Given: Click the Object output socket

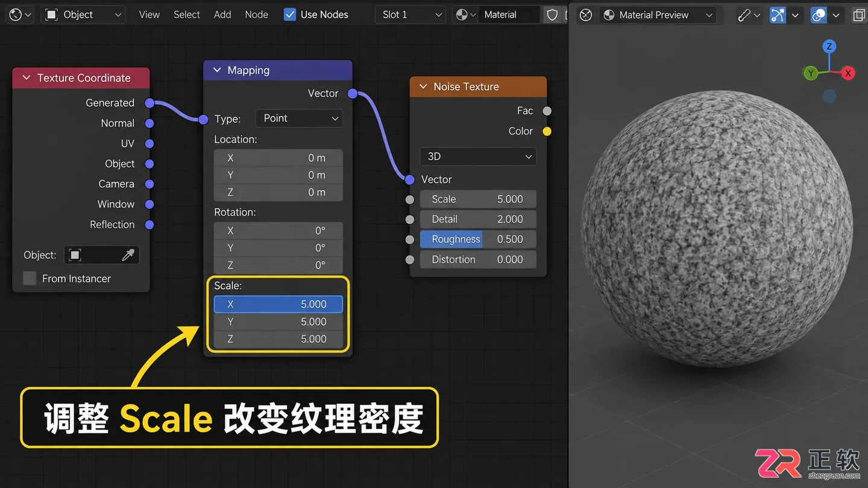Looking at the screenshot, I should pyautogui.click(x=149, y=164).
